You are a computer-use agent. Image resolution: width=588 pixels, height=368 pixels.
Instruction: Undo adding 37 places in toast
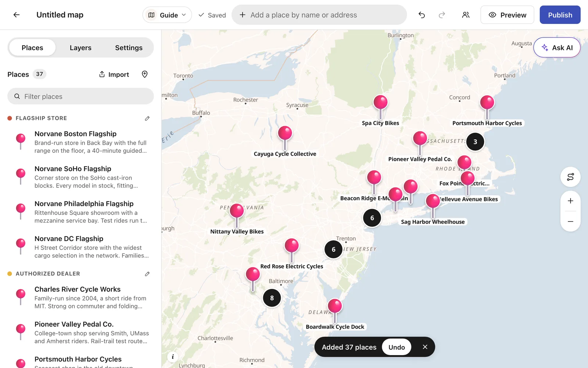(x=397, y=347)
